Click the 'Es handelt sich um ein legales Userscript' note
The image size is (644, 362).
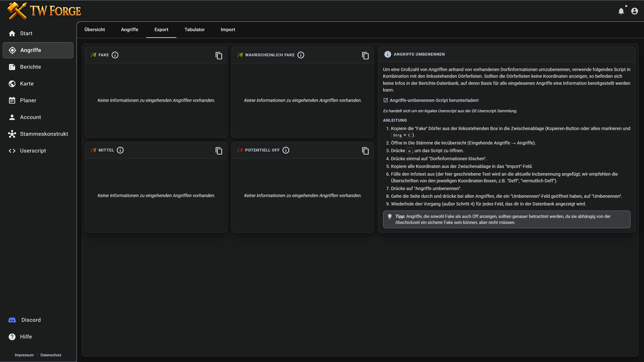(x=450, y=111)
